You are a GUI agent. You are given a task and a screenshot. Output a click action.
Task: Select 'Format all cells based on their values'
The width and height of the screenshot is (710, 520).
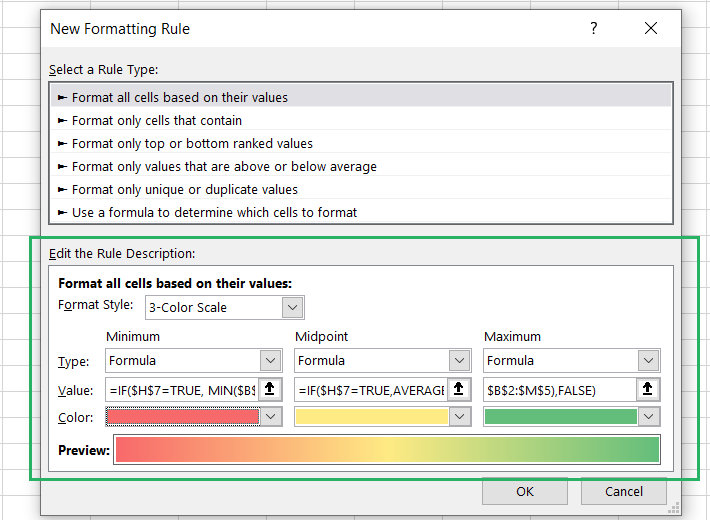[180, 97]
